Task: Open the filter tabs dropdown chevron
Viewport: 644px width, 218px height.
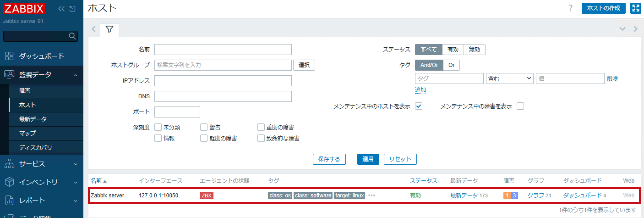Action: pyautogui.click(x=622, y=29)
